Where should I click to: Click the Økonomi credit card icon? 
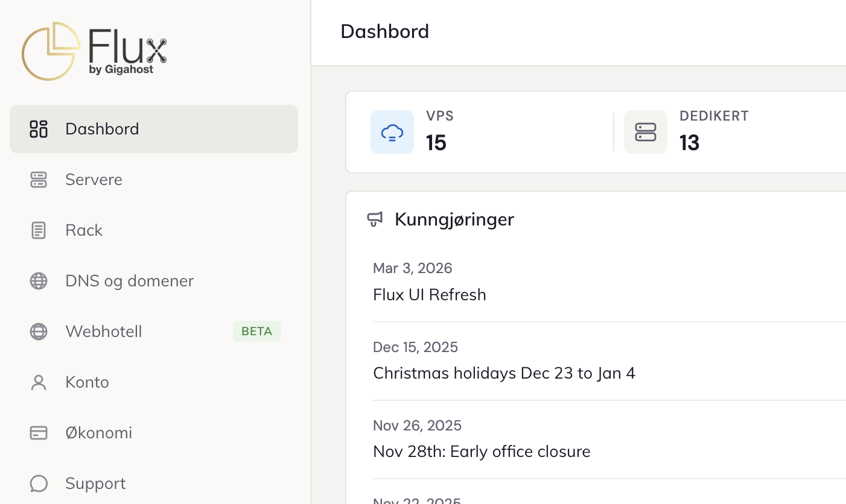click(x=39, y=433)
